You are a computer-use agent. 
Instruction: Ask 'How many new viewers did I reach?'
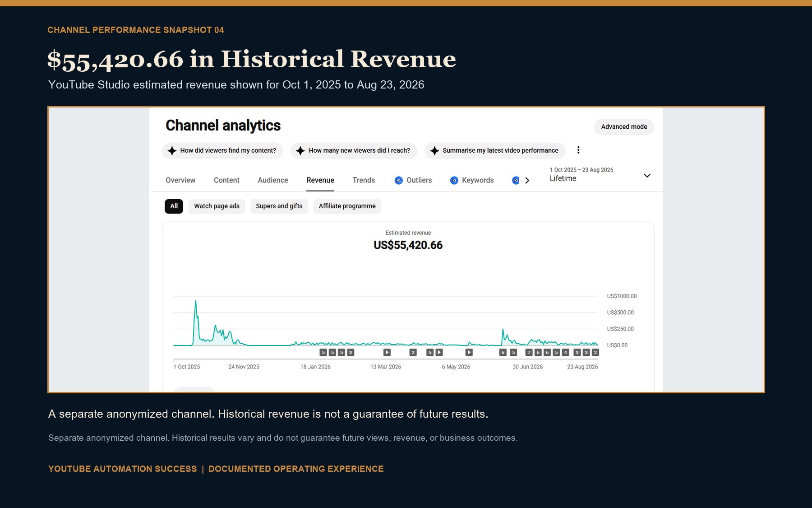[x=354, y=151]
